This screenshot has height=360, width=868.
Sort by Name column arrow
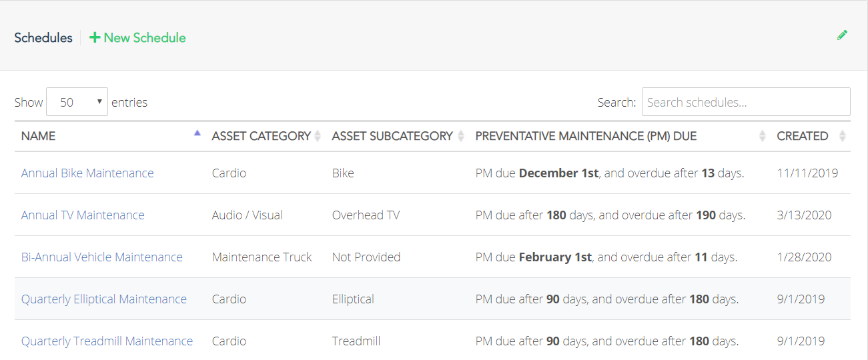coord(197,133)
